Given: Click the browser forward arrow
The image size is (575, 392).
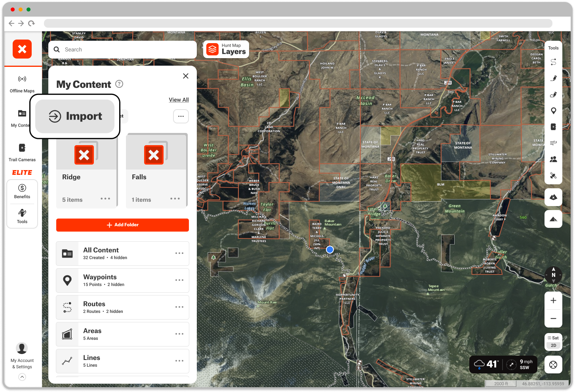Looking at the screenshot, I should click(21, 23).
